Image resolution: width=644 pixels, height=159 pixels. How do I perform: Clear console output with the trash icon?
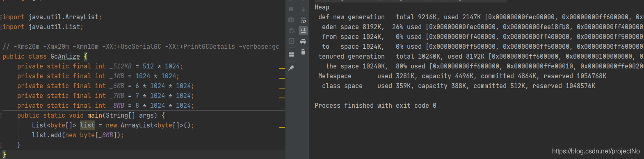[303, 52]
